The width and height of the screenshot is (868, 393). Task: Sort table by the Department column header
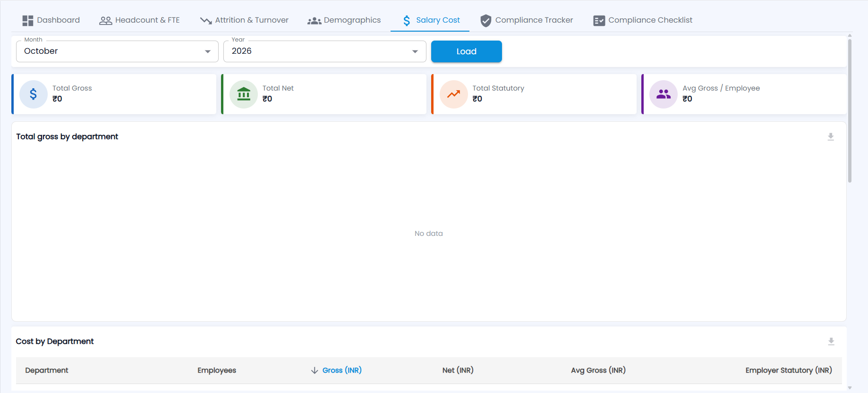[x=47, y=370]
